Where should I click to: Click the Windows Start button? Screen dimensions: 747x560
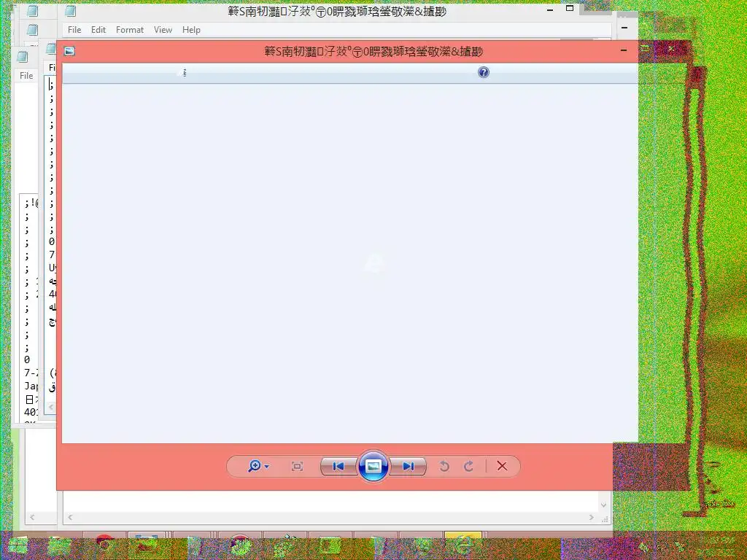18,545
